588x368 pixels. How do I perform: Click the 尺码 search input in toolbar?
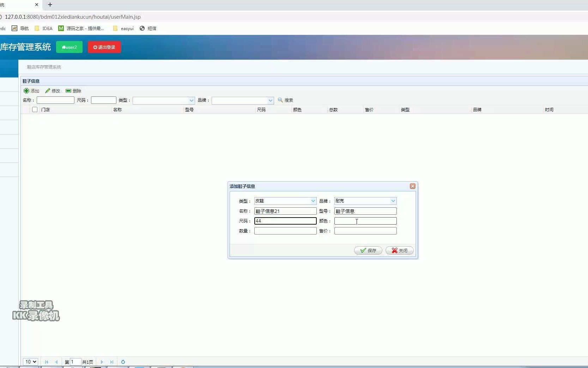click(103, 100)
